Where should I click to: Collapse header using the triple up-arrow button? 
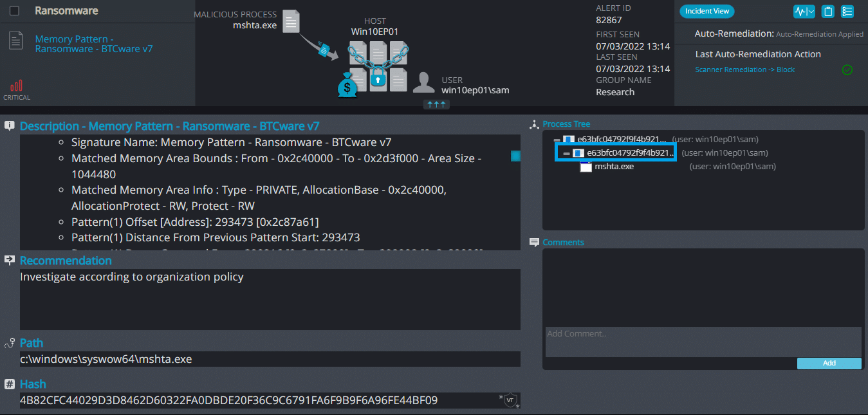click(436, 104)
